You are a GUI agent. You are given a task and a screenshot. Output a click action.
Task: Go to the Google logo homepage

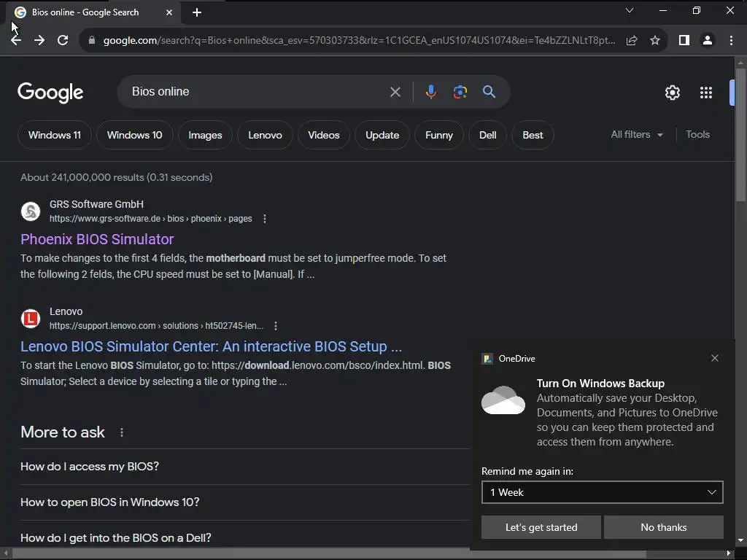click(50, 93)
